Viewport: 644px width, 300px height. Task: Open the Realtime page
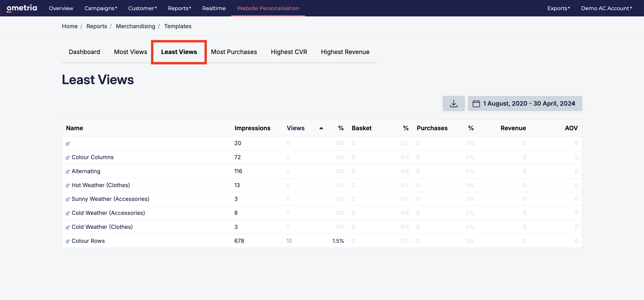(214, 8)
